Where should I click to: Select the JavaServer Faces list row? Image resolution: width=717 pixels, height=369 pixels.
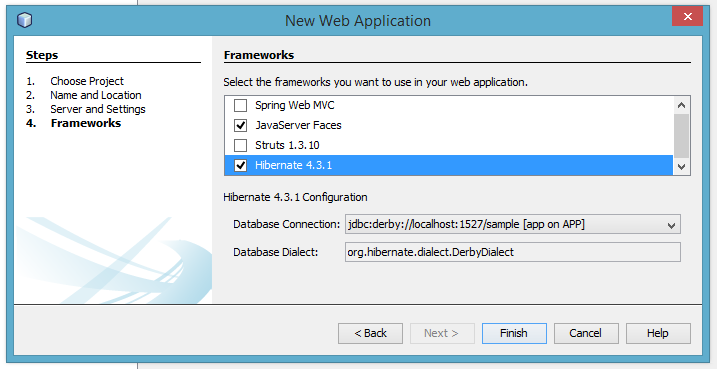[x=449, y=125]
